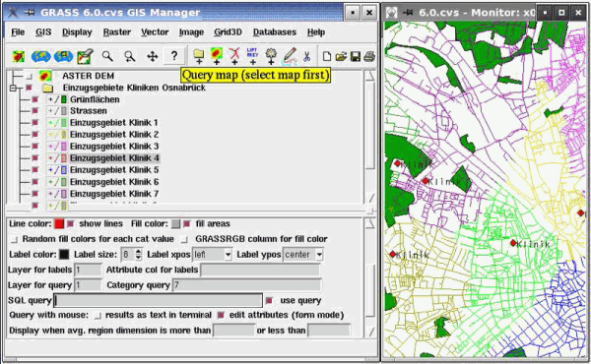Pick a new line color from red swatch

59,224
